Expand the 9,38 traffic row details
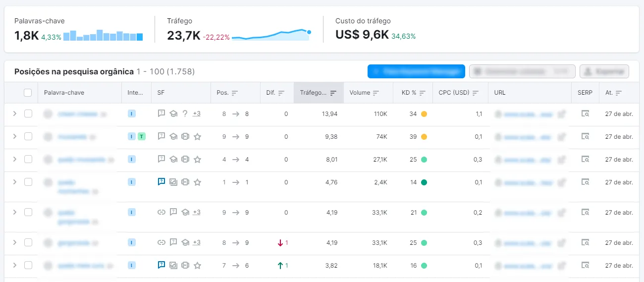 14,136
